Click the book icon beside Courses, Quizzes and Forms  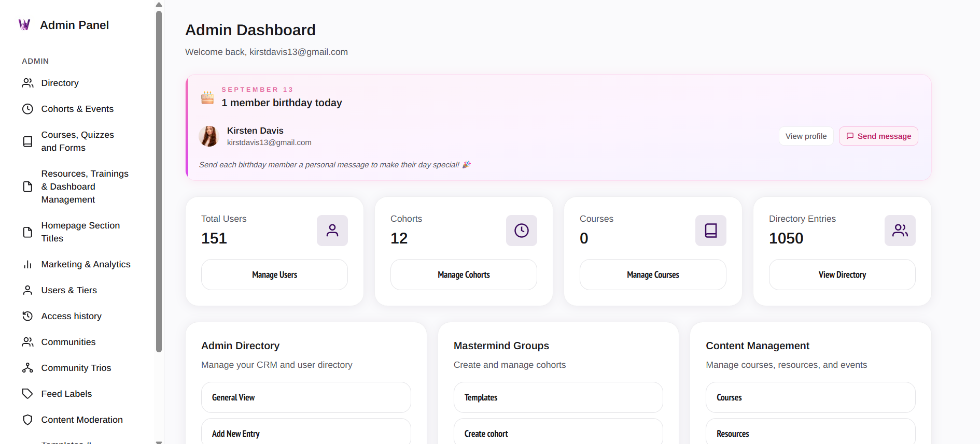27,141
